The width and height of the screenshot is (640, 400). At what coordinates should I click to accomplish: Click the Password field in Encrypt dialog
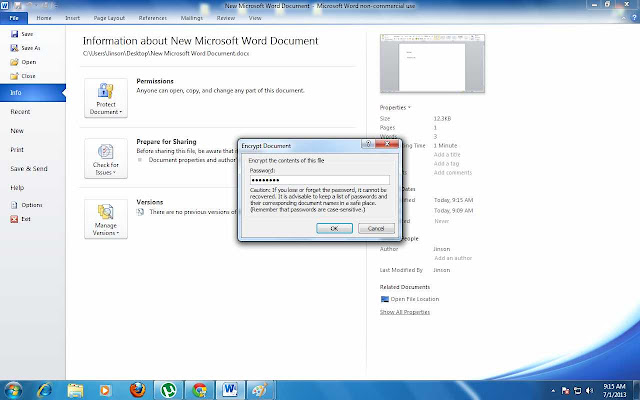click(320, 180)
